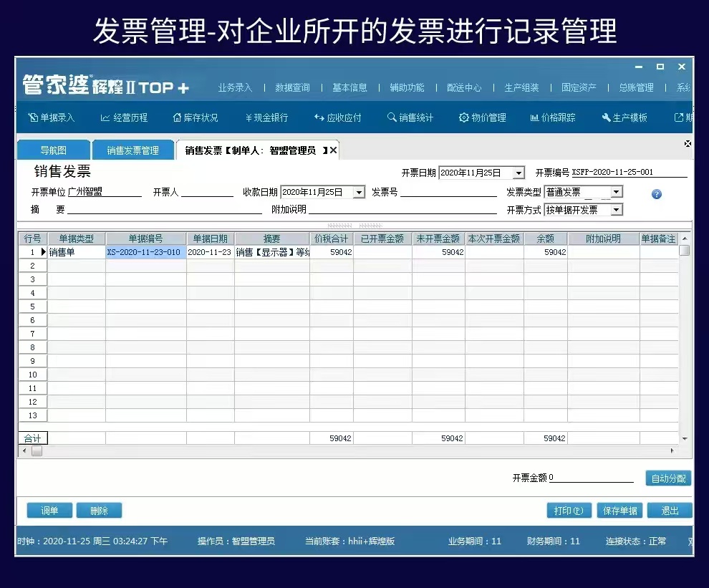This screenshot has width=709, height=588.
Task: Expand 发票类型 dropdown
Action: click(616, 192)
